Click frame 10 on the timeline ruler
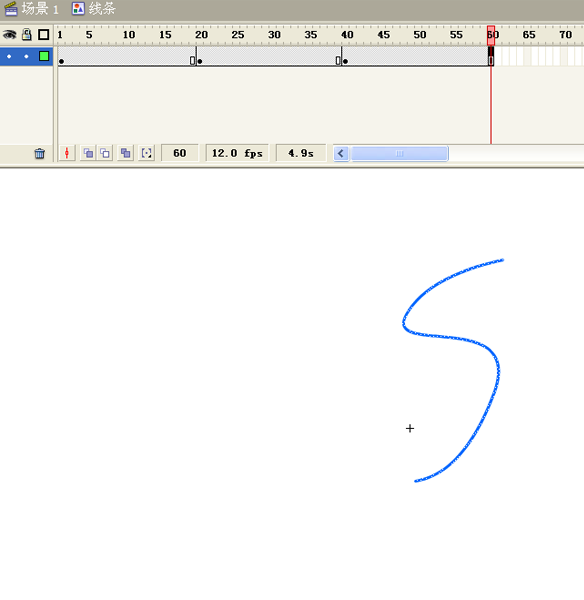Image resolution: width=584 pixels, height=600 pixels. 129,35
